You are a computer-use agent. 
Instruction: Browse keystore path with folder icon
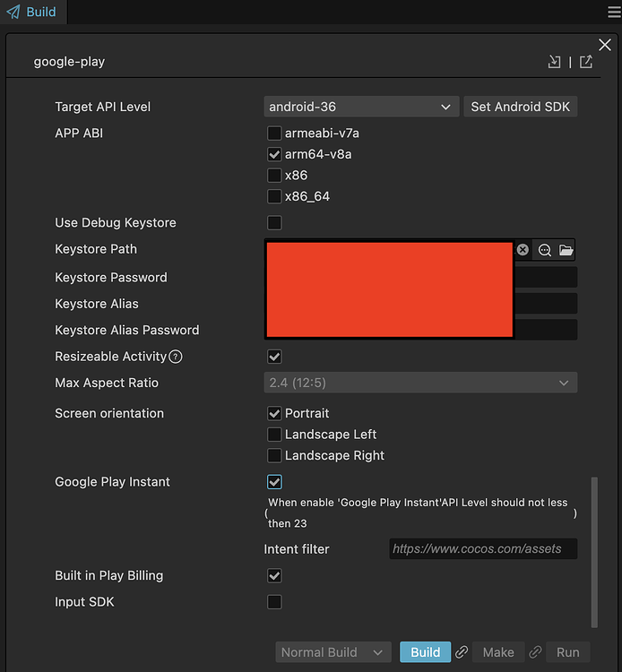pos(566,250)
